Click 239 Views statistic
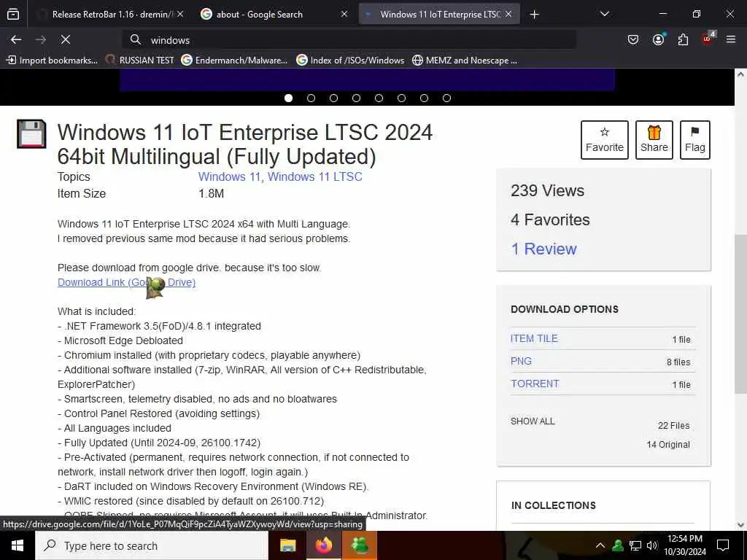This screenshot has height=560, width=747. pos(547,190)
